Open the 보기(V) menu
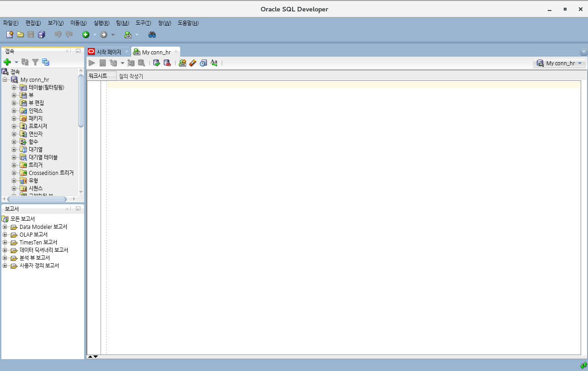This screenshot has height=371, width=588. [x=55, y=23]
